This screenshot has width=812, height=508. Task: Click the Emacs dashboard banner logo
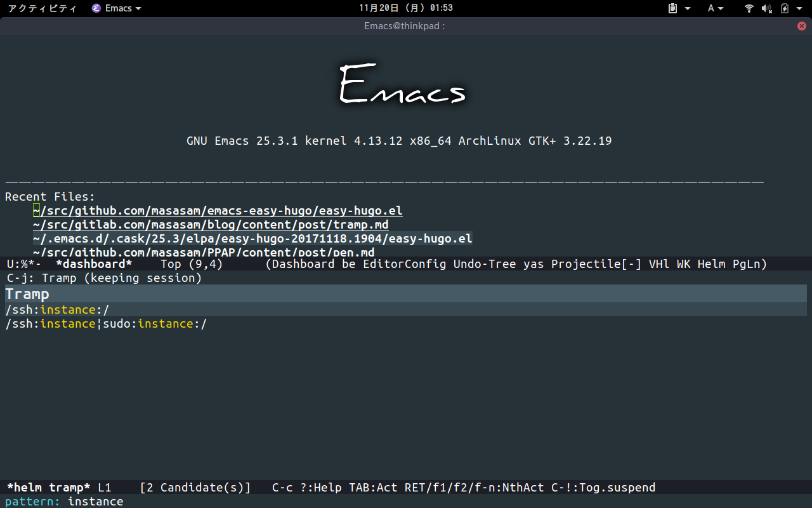coord(402,84)
